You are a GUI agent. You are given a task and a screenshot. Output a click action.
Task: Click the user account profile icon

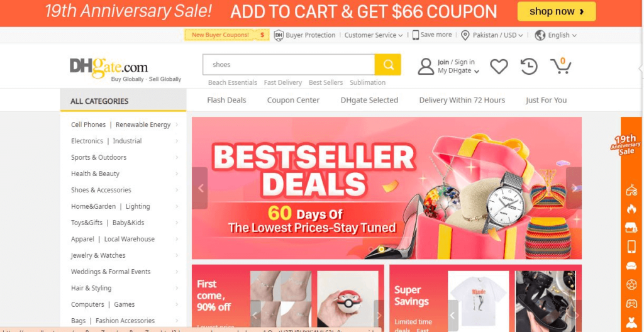pos(426,66)
